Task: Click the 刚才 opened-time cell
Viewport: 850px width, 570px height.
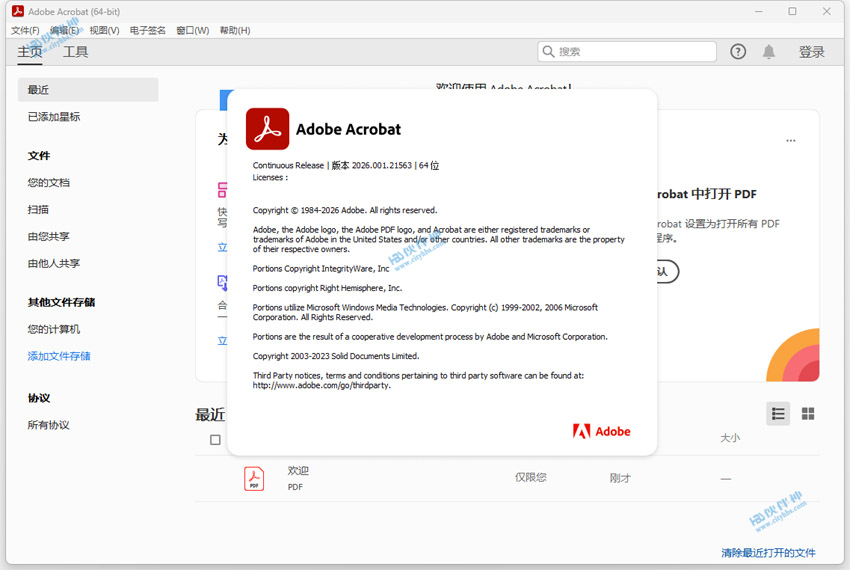Action: point(620,478)
